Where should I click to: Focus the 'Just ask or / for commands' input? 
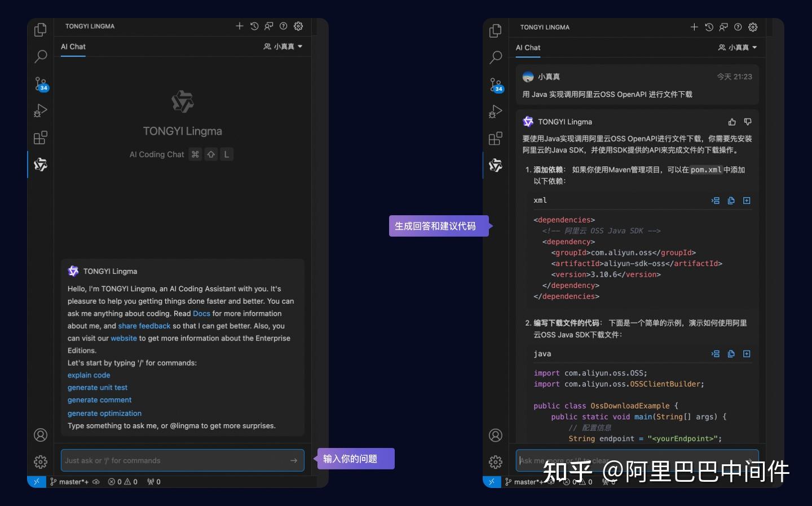coord(183,460)
